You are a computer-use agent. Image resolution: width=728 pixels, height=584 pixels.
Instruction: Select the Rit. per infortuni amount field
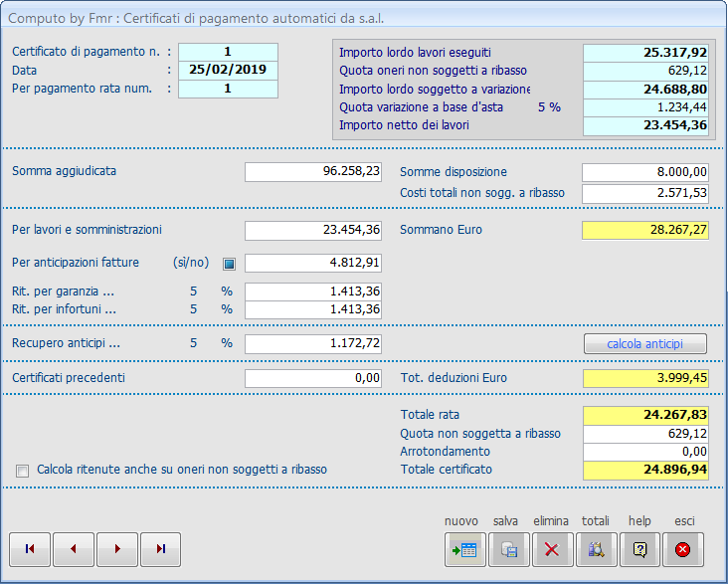coord(313,309)
